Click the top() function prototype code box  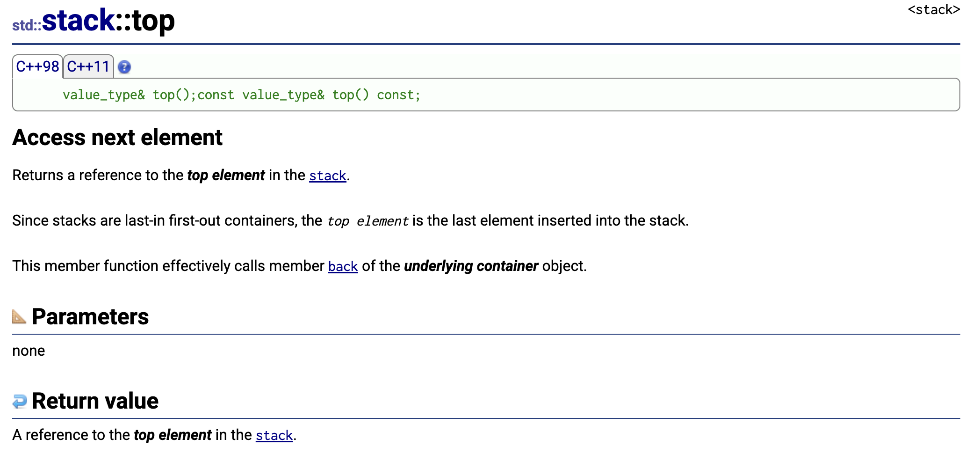(x=486, y=95)
